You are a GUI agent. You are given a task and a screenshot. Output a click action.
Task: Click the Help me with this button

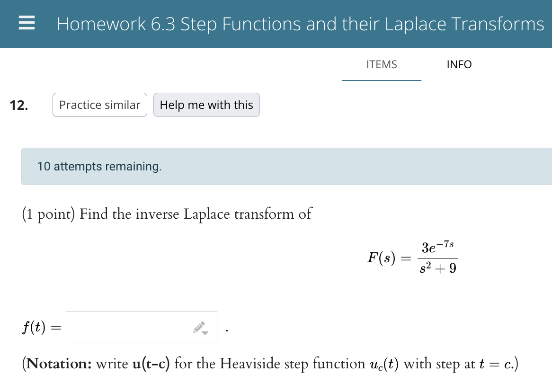click(206, 105)
